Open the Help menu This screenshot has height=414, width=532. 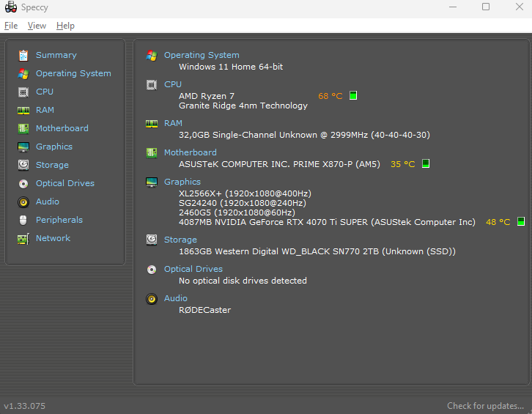65,26
